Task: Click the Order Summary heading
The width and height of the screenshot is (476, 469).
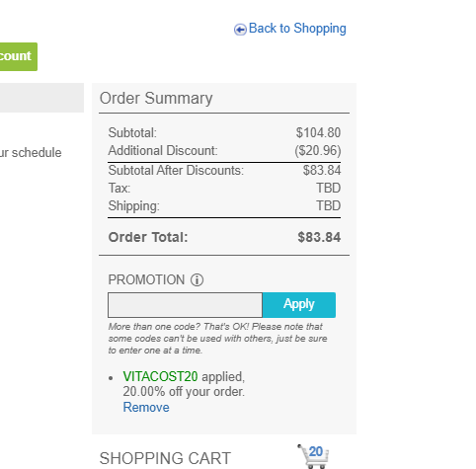Action: (x=156, y=98)
